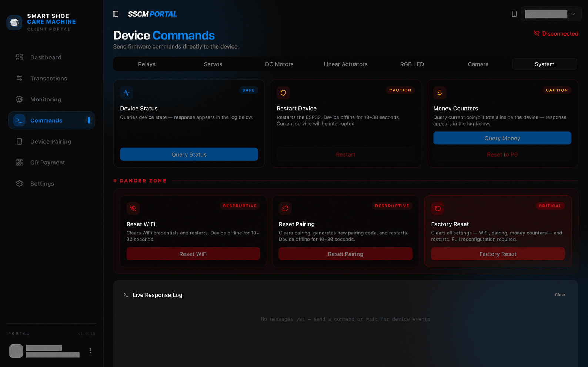Open the RGB LED tab
Image resolution: width=588 pixels, height=367 pixels.
[412, 64]
